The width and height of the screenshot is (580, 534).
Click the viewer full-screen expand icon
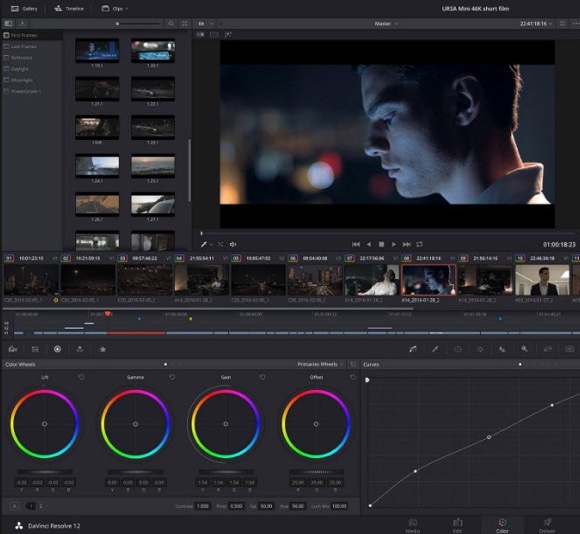click(563, 24)
